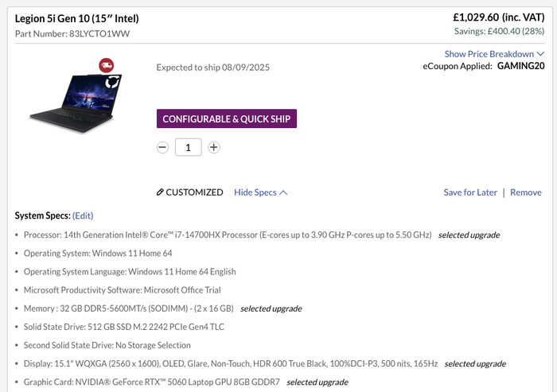The image size is (557, 392).
Task: Click the circular recycle badge on laptop image
Action: point(114,80)
